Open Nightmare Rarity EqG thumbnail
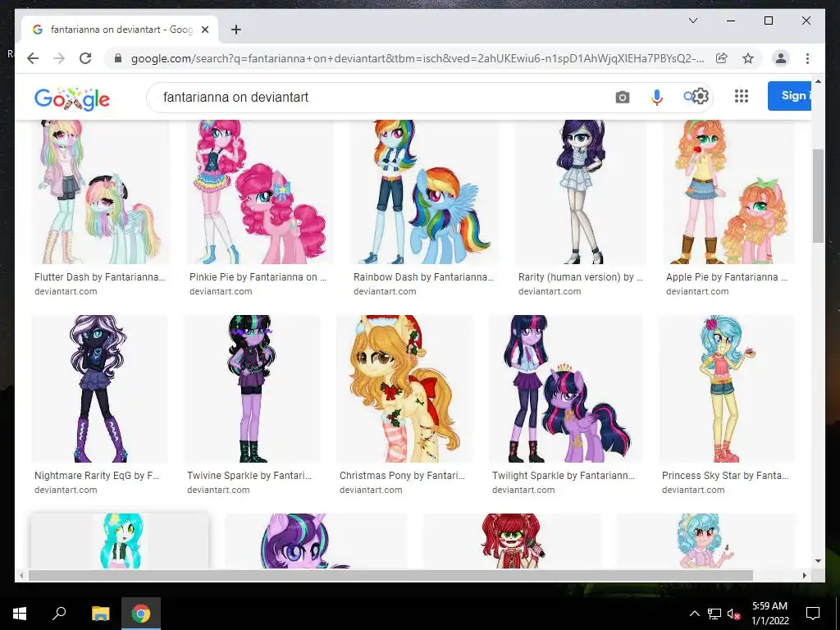The width and height of the screenshot is (840, 630). 99,388
